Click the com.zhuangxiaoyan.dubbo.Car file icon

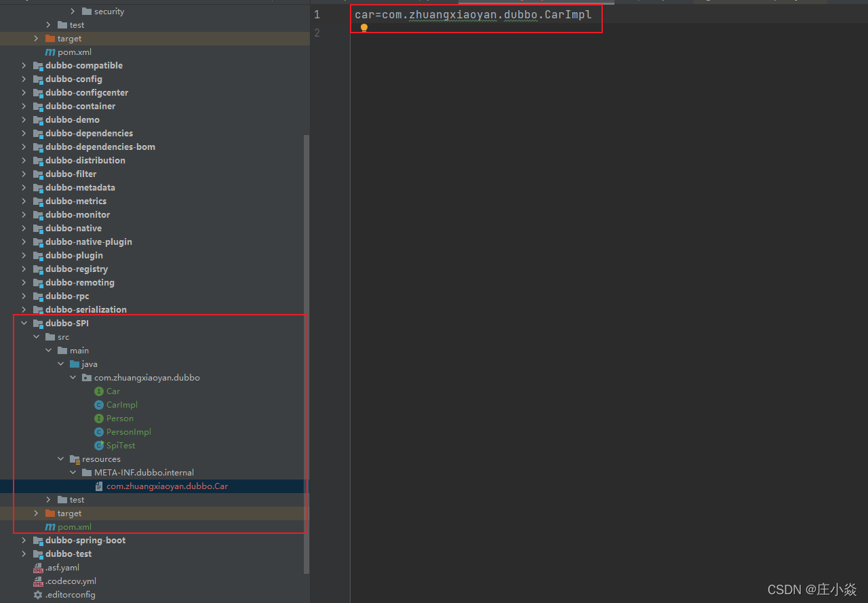[x=99, y=486]
